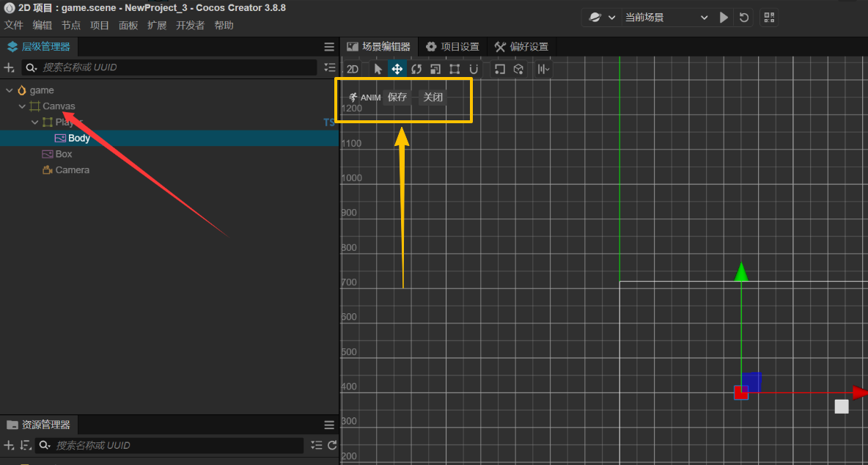The height and width of the screenshot is (465, 868).
Task: Select the rect transform tool
Action: click(455, 69)
